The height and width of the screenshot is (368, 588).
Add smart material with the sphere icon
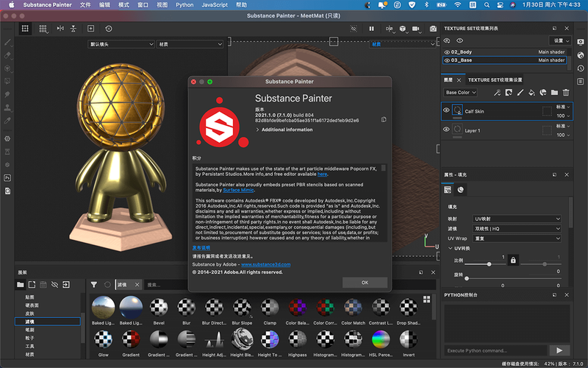pyautogui.click(x=543, y=93)
